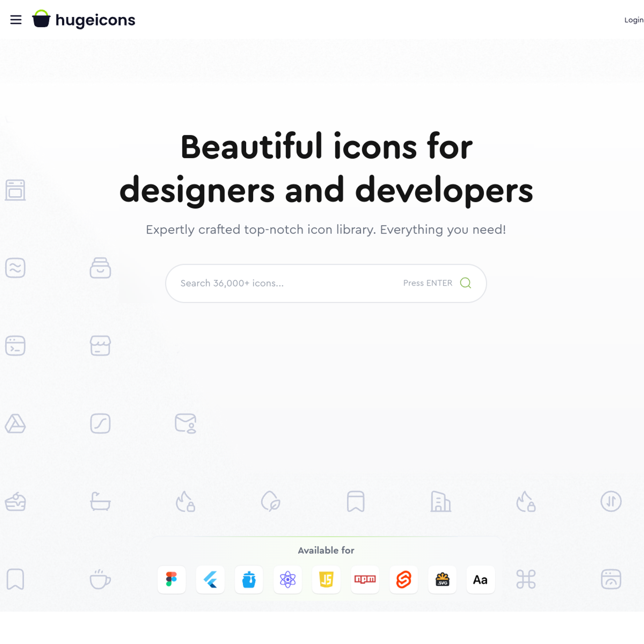This screenshot has height=644, width=644.
Task: Select the React atom icon
Action: (287, 579)
